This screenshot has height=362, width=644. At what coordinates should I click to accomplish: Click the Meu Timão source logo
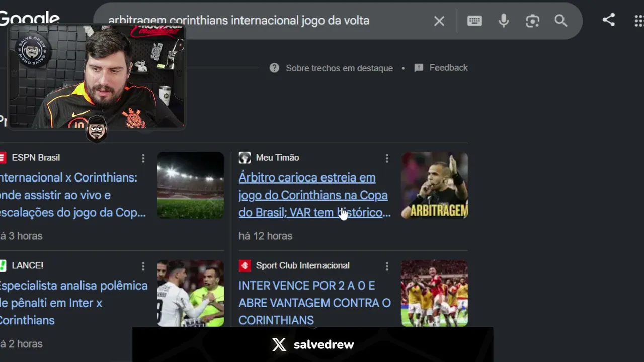point(245,158)
